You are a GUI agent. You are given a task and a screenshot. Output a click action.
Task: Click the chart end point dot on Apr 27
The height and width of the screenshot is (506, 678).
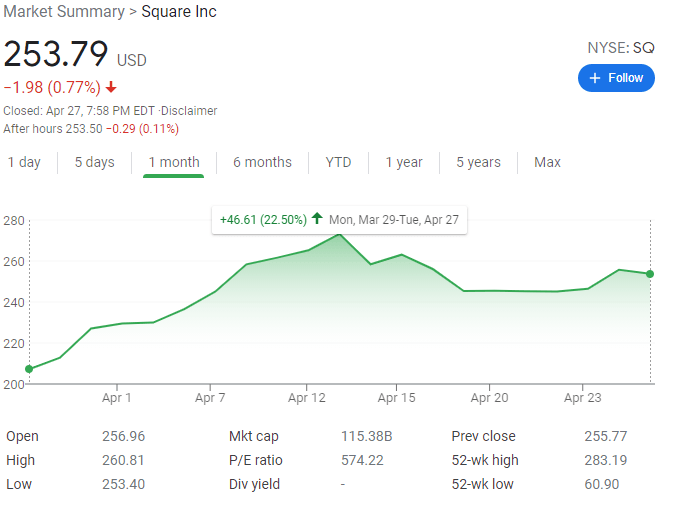click(x=650, y=274)
